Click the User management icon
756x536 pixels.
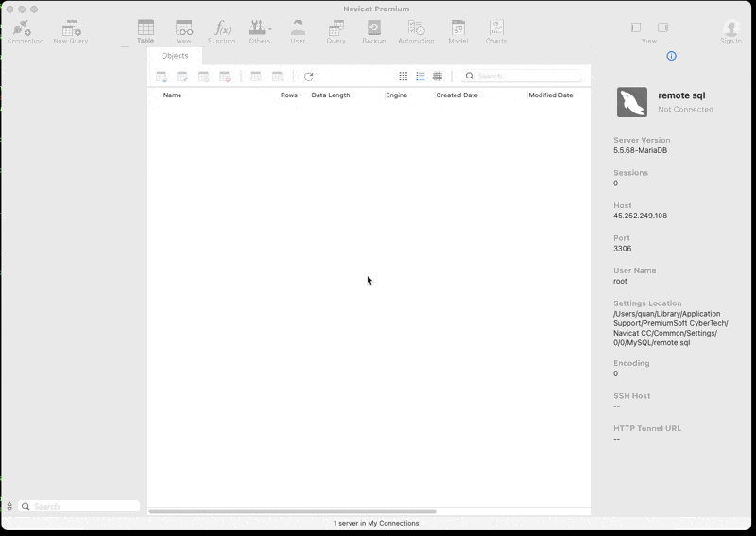(298, 31)
